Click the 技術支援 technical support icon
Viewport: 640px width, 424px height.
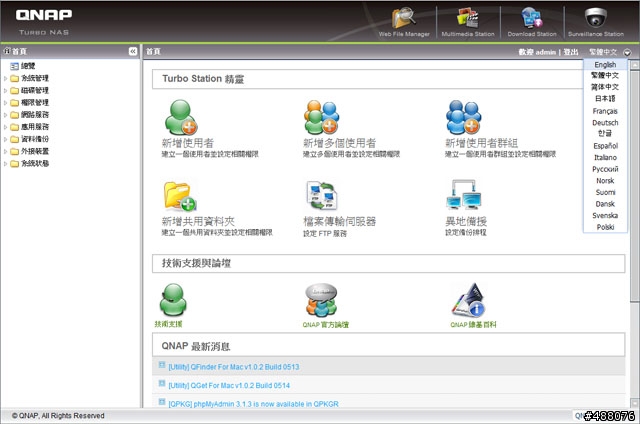pyautogui.click(x=173, y=300)
